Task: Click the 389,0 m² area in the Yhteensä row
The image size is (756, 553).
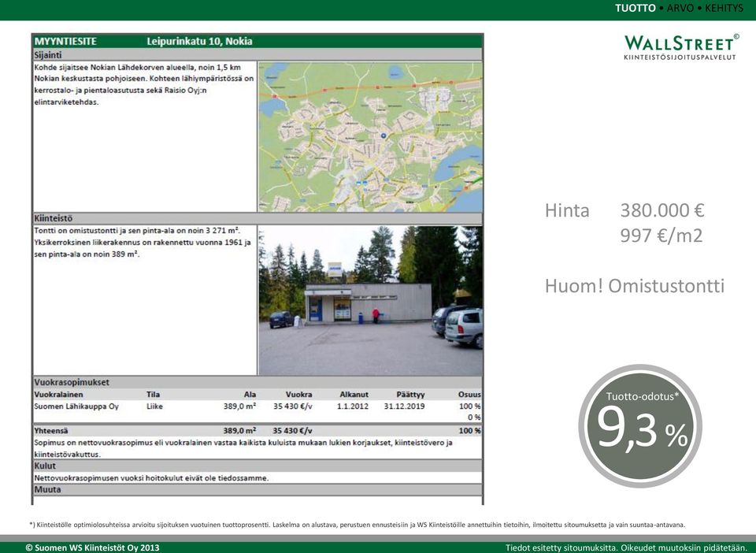Action: 239,431
